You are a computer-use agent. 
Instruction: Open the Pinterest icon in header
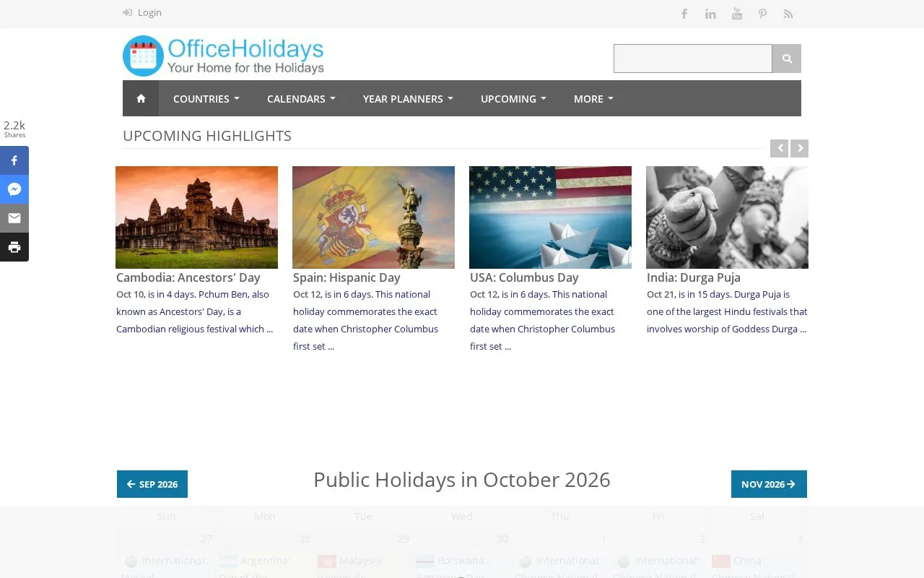tap(762, 14)
